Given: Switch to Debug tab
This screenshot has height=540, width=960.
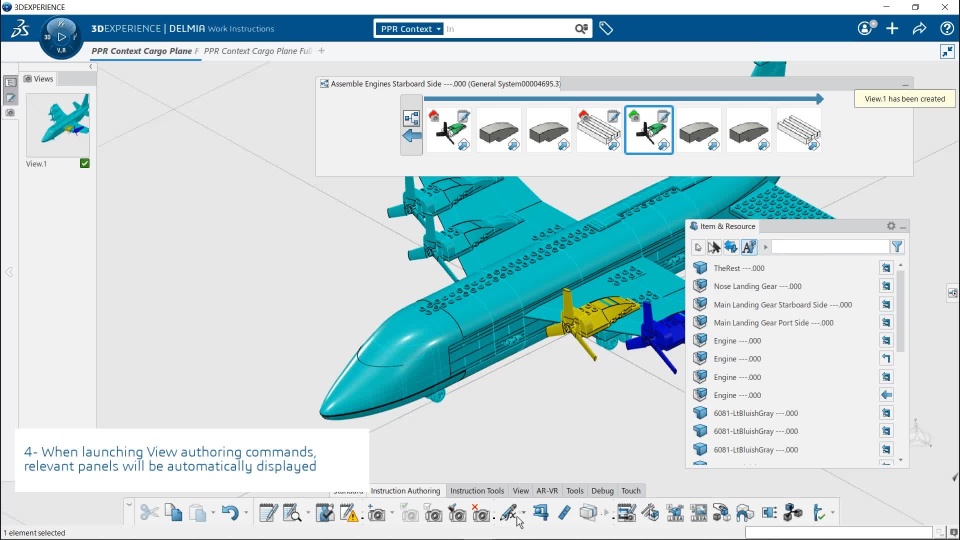Looking at the screenshot, I should [602, 490].
